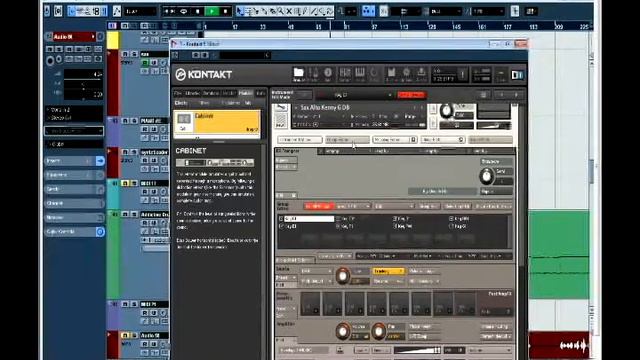Expand Equalizers section in inspector
Screen dimensions: 640x360
click(74, 175)
